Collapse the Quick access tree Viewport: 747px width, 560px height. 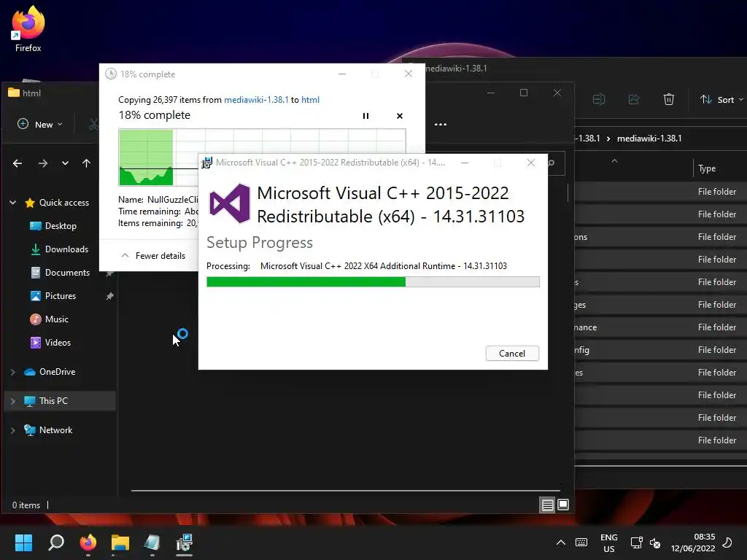coord(13,203)
